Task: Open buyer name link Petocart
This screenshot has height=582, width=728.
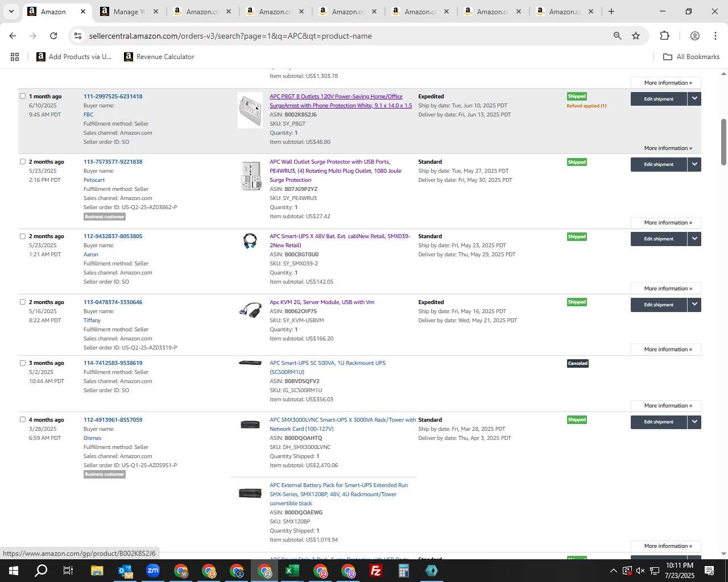Action: (x=94, y=180)
